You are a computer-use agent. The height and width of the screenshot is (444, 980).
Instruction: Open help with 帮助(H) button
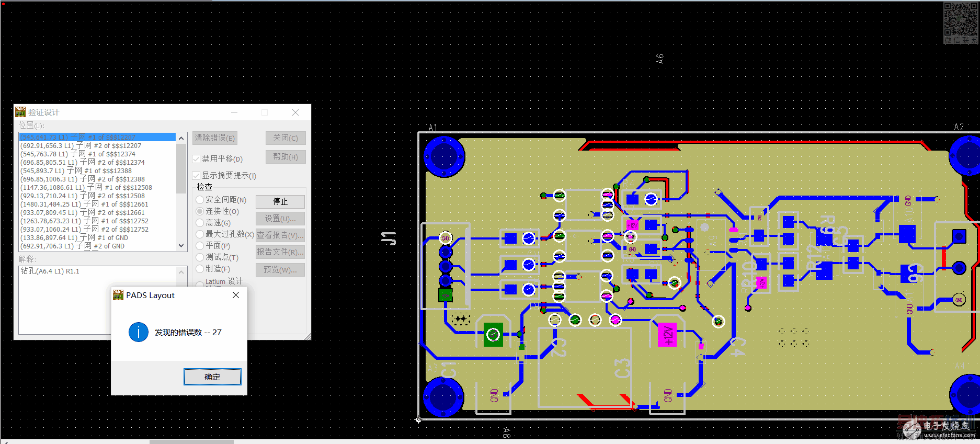286,157
